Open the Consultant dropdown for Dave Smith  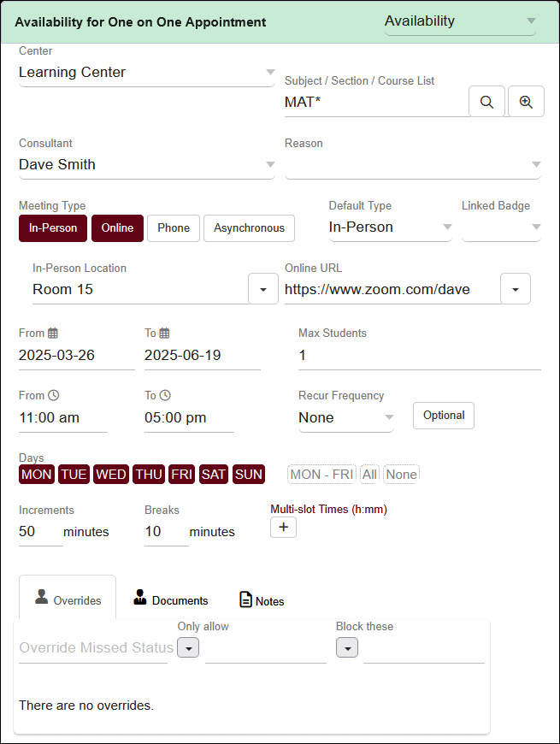pos(270,165)
